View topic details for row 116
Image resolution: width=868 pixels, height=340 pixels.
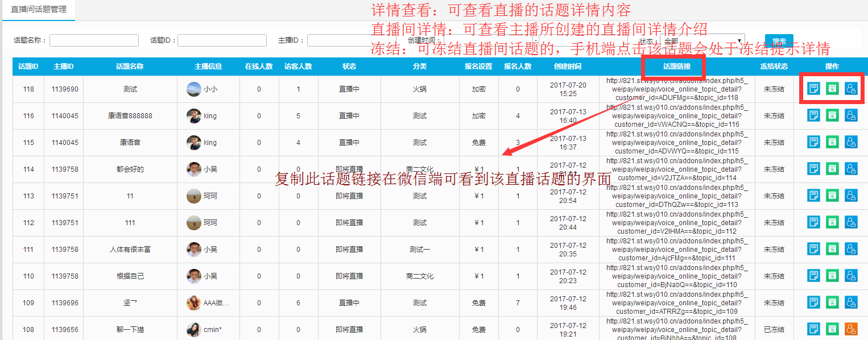tap(813, 115)
